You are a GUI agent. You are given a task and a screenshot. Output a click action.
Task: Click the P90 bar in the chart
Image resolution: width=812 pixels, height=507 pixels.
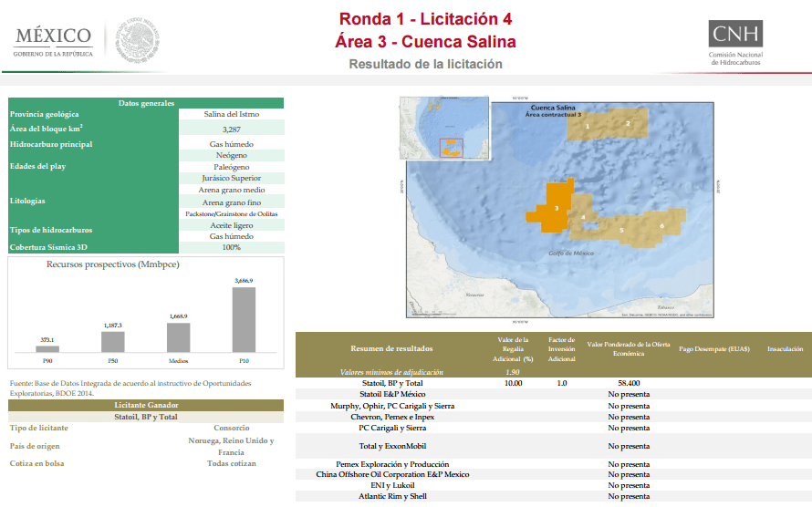coord(47,349)
